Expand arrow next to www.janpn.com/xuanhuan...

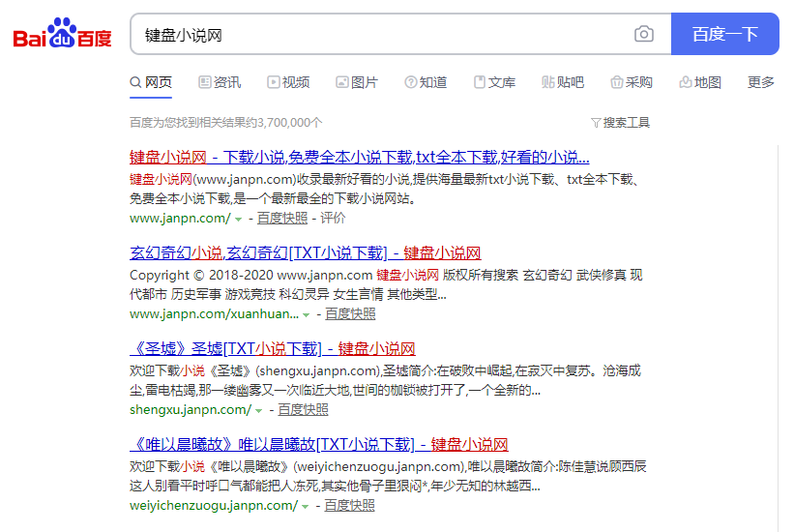tap(306, 315)
